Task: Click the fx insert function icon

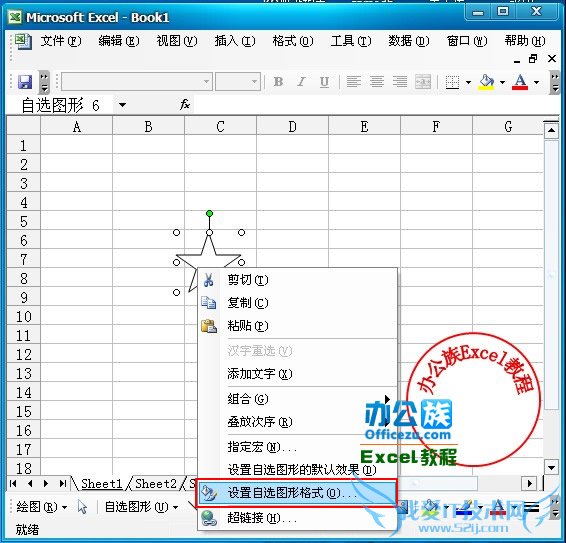Action: coord(185,105)
